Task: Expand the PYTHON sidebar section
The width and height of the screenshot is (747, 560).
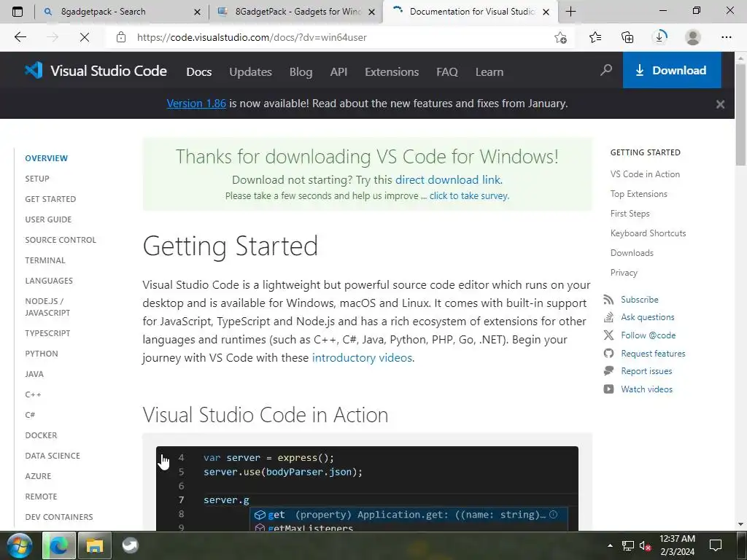Action: pyautogui.click(x=42, y=354)
